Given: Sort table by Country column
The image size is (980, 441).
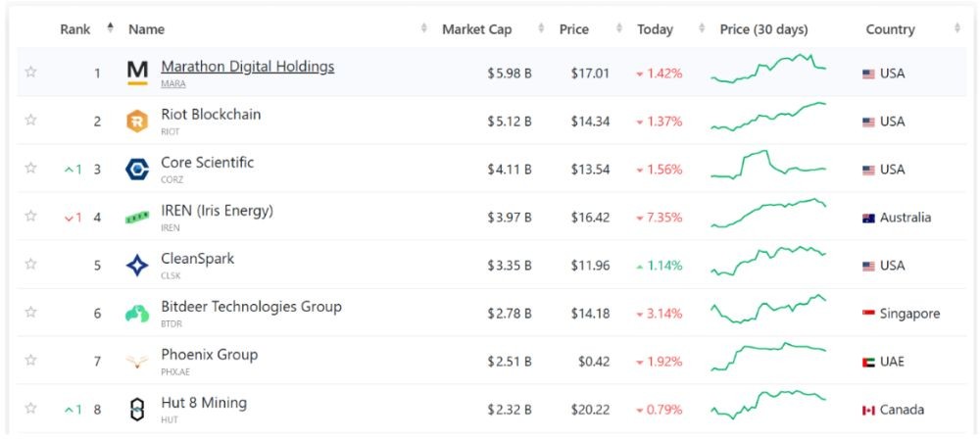Looking at the screenshot, I should click(890, 29).
